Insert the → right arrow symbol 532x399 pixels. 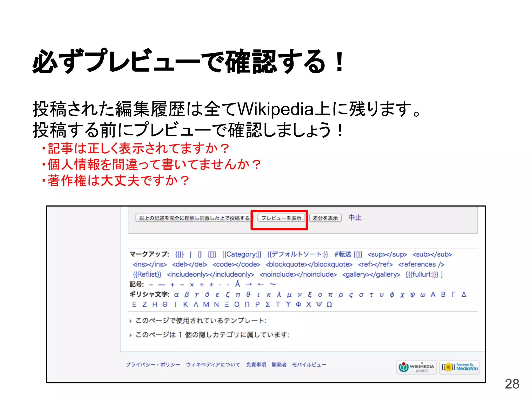[249, 284]
